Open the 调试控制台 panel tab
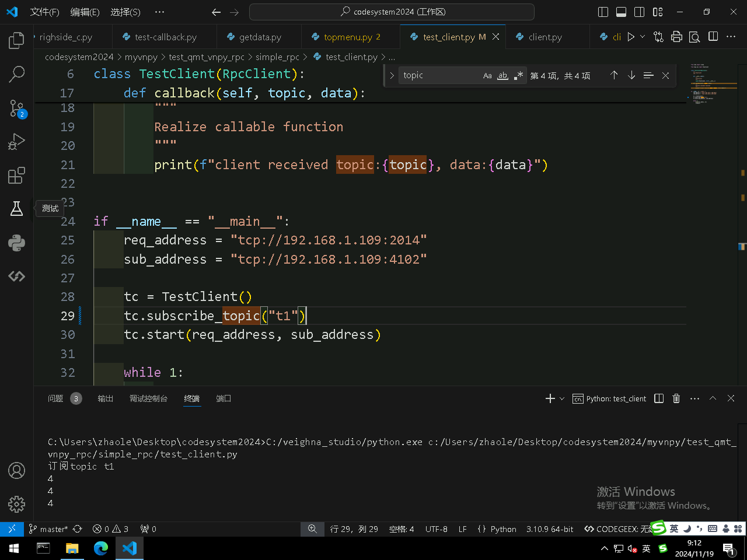This screenshot has width=747, height=560. pyautogui.click(x=148, y=398)
